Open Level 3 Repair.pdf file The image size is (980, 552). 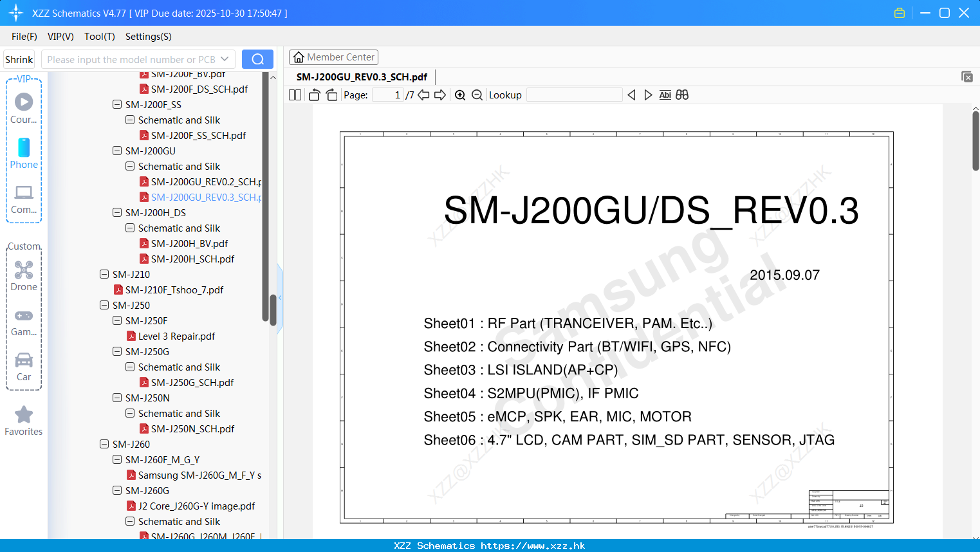click(x=176, y=336)
